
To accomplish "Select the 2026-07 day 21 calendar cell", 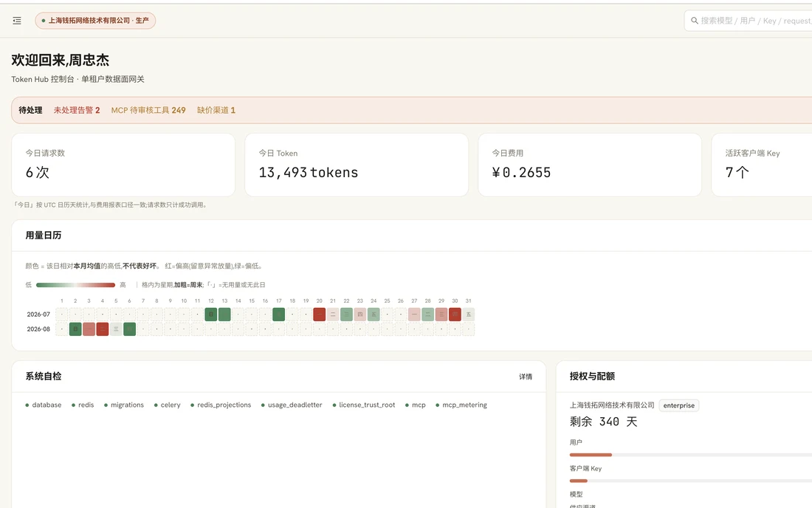I will click(333, 315).
